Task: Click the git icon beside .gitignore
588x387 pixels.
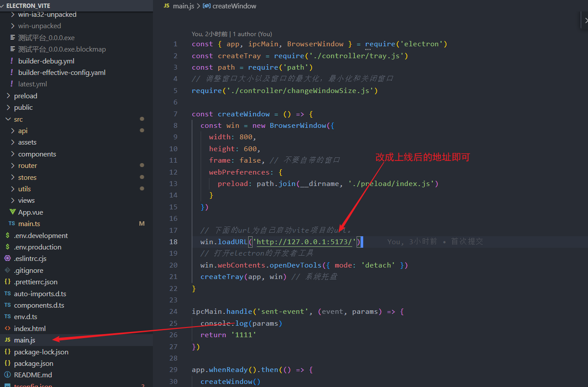Action: tap(7, 271)
